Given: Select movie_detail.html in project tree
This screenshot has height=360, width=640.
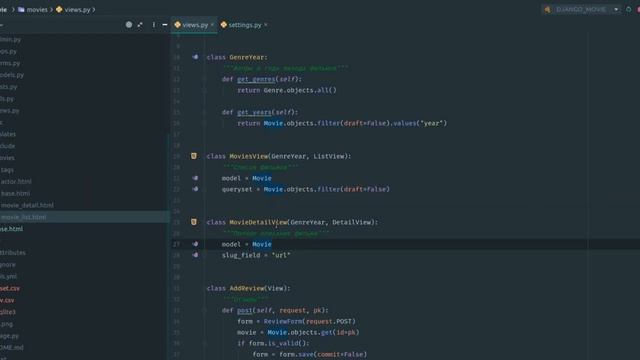Looking at the screenshot, I should pyautogui.click(x=27, y=205).
